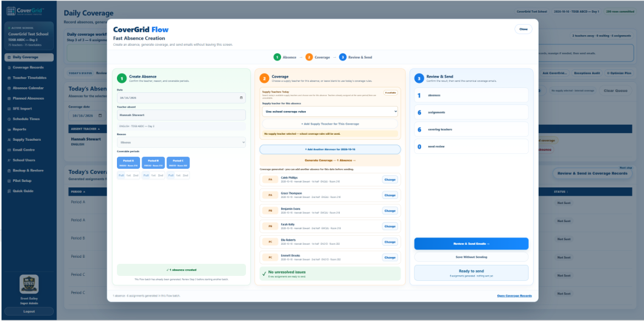Screen dimensions: 644x321
Task: Click the checkmark beside No unresolved issues
Action: [264, 273]
